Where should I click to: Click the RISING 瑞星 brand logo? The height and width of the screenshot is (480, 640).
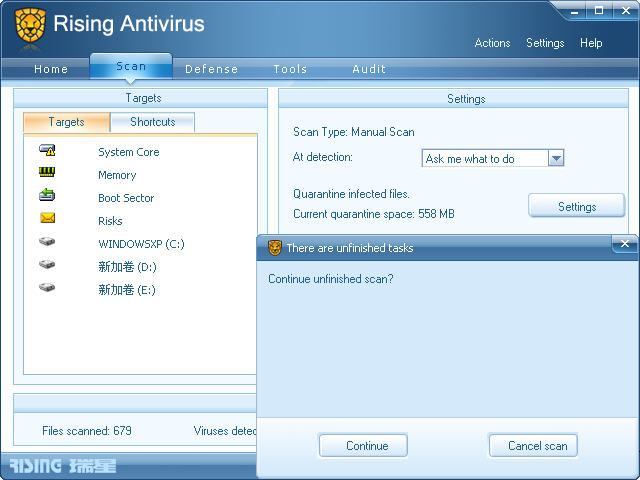(x=63, y=466)
